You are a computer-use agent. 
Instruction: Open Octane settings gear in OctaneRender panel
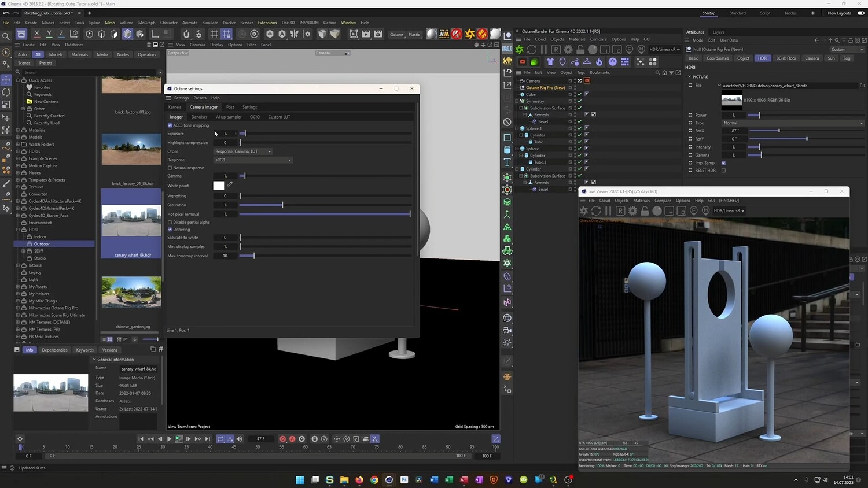click(568, 49)
